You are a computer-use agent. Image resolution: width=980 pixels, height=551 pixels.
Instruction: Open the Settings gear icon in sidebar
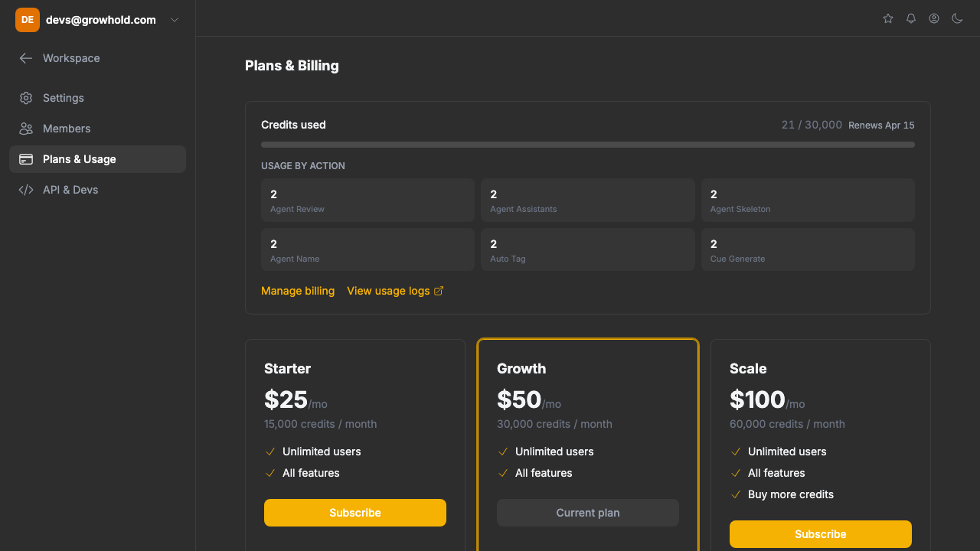click(x=26, y=98)
